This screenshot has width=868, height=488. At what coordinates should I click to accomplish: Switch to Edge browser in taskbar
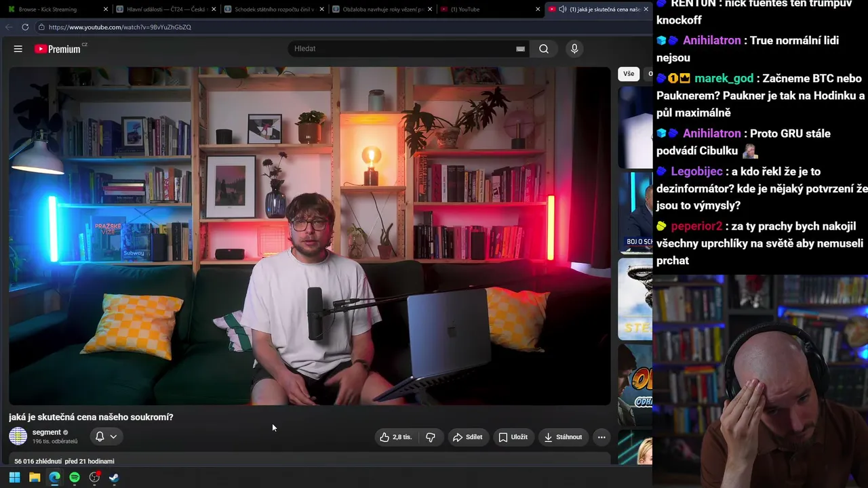54,477
